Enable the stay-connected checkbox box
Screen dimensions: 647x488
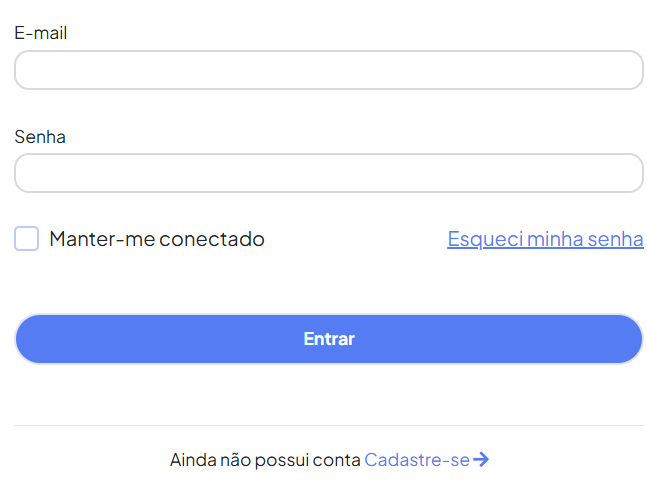27,239
